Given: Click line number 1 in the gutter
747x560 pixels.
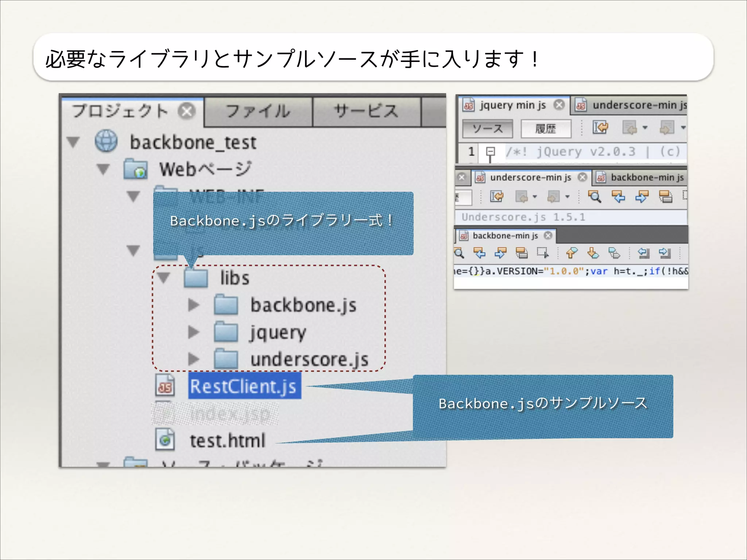Looking at the screenshot, I should point(471,151).
